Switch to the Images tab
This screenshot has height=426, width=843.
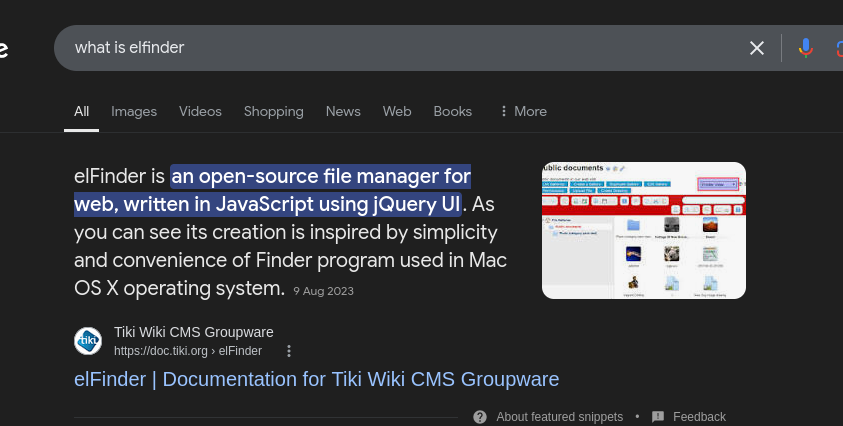[x=134, y=111]
